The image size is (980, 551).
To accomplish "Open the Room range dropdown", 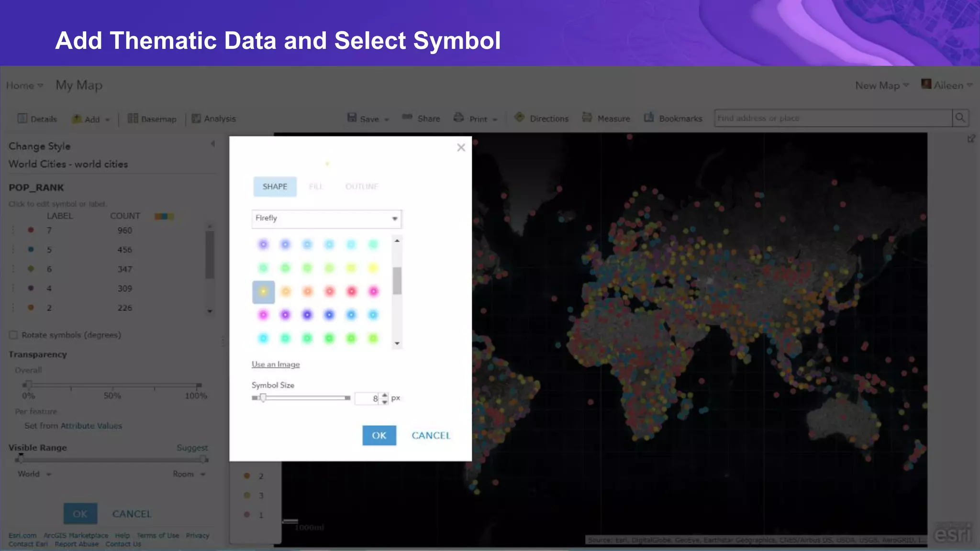I will point(189,474).
